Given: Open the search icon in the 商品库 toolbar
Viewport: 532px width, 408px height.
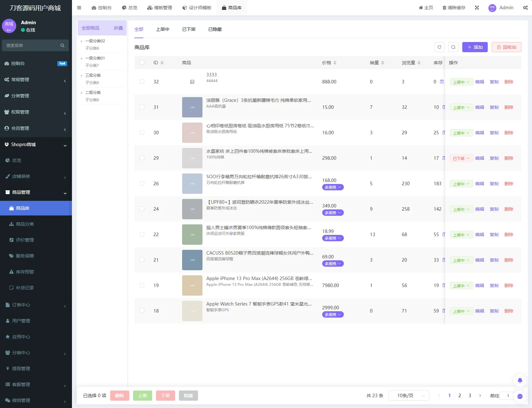Looking at the screenshot, I should coord(453,47).
